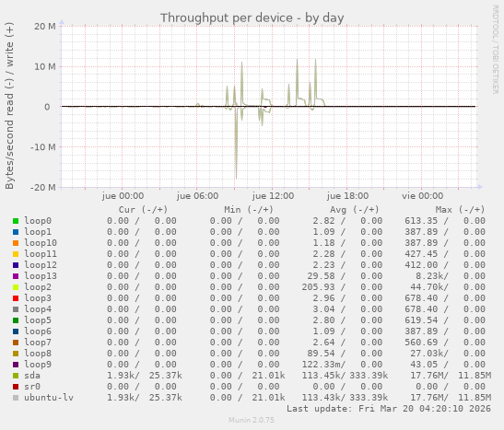This screenshot has width=504, height=430.
Task: Click the vie 00:00 time axis label
Action: click(422, 196)
